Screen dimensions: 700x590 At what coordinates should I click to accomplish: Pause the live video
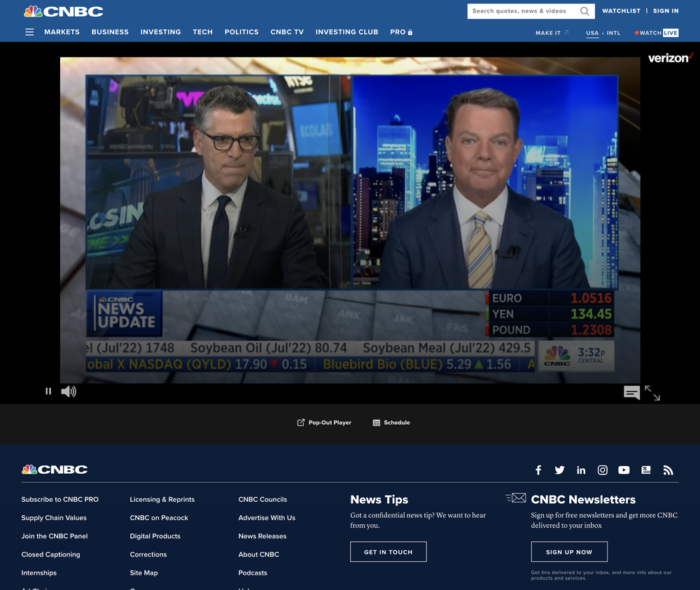click(48, 391)
